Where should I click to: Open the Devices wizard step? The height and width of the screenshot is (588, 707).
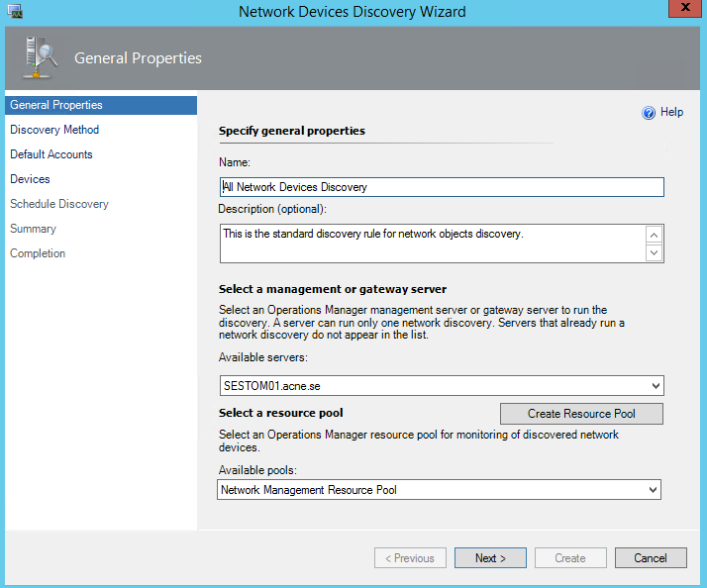[30, 179]
